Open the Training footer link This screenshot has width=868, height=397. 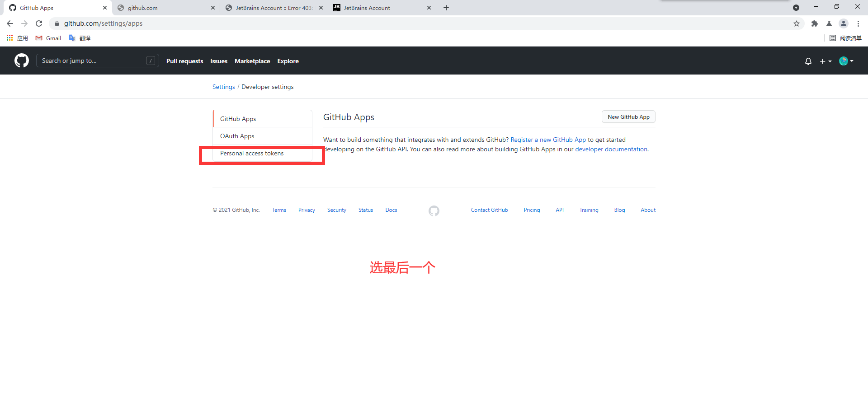tap(589, 210)
